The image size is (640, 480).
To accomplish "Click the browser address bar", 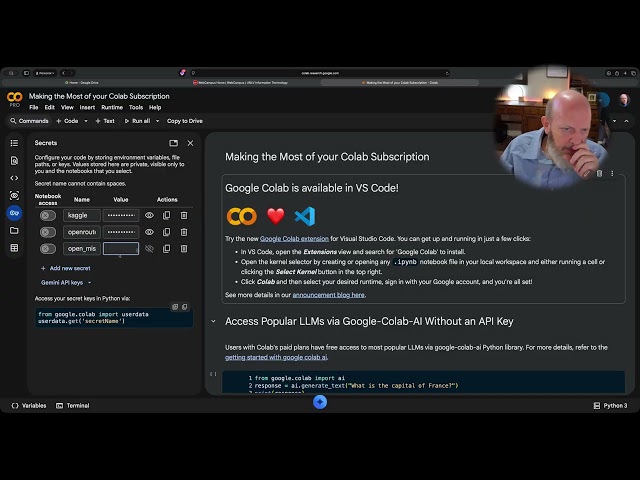I will 320,73.
